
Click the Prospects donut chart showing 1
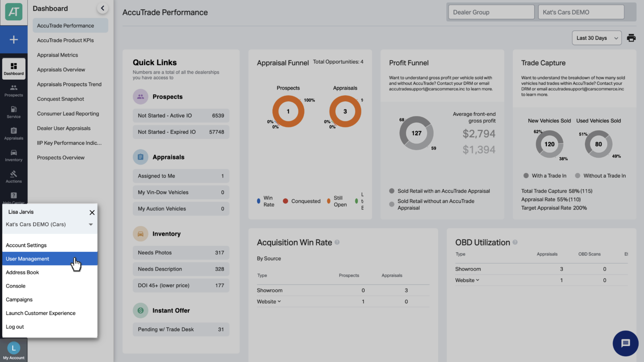click(288, 111)
